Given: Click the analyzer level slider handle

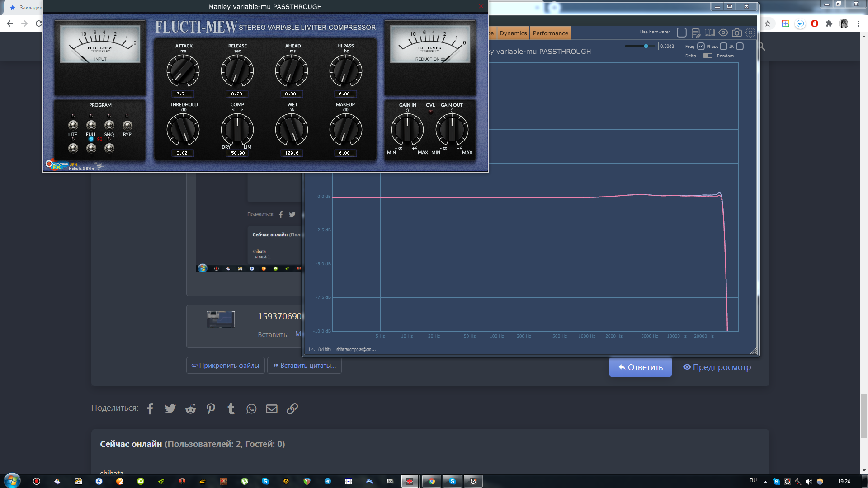Looking at the screenshot, I should tap(646, 46).
